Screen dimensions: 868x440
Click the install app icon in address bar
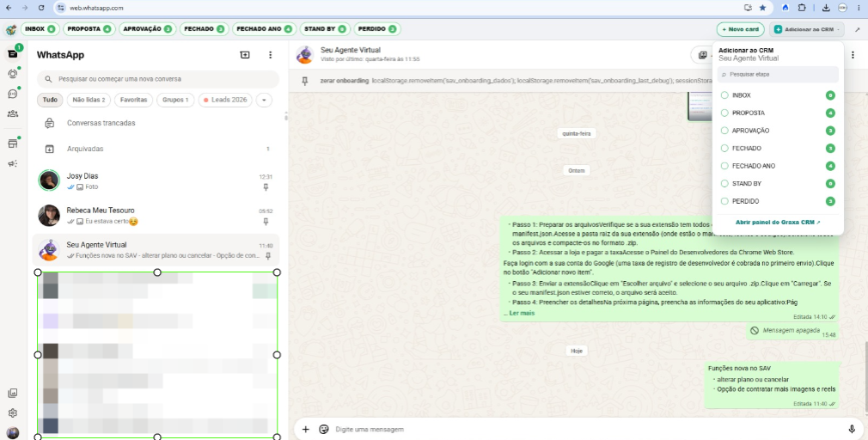pyautogui.click(x=748, y=8)
